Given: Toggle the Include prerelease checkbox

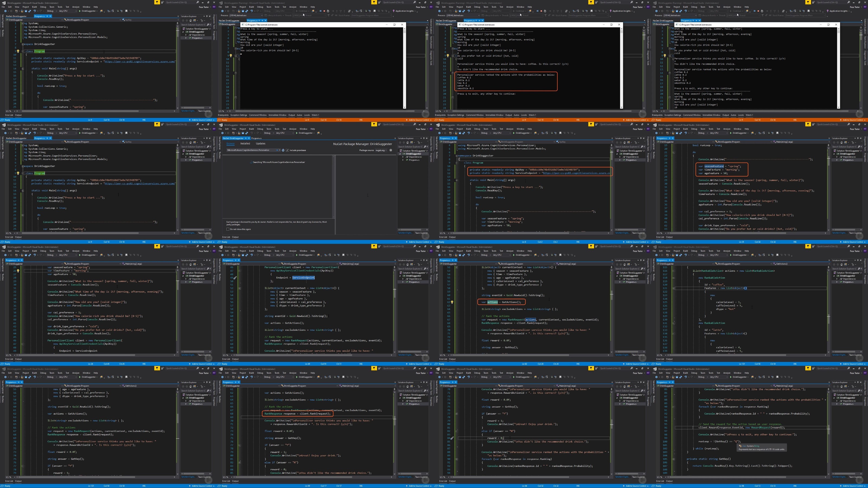Looking at the screenshot, I should tap(288, 150).
